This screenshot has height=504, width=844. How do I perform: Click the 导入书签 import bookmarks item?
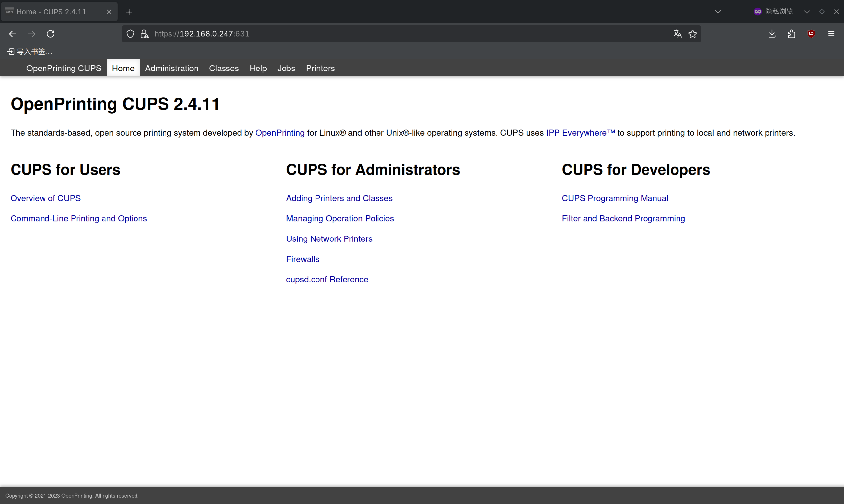30,52
